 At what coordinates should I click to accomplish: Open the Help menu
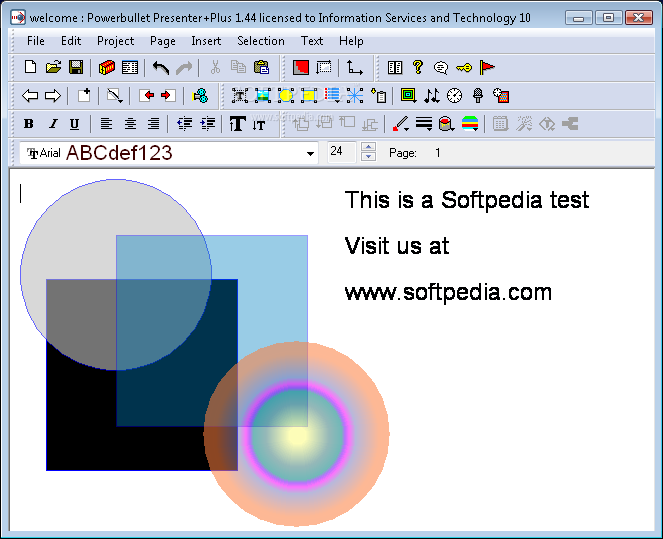(351, 41)
